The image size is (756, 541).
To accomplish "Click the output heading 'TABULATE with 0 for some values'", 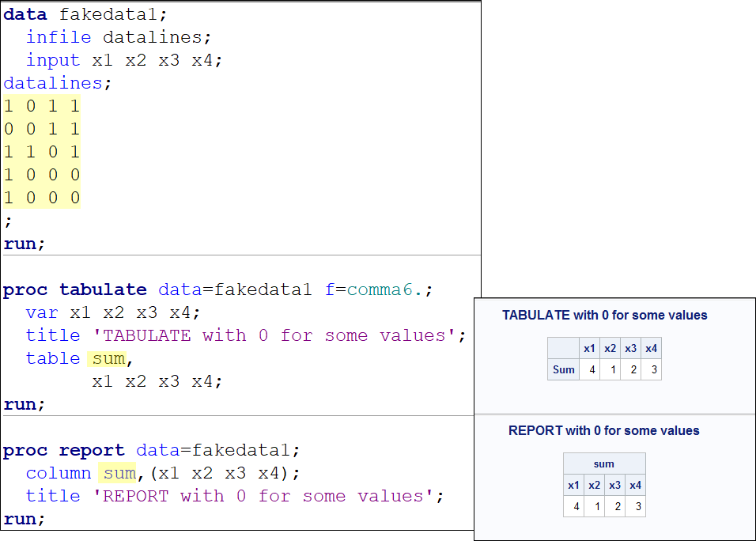I will tap(604, 315).
